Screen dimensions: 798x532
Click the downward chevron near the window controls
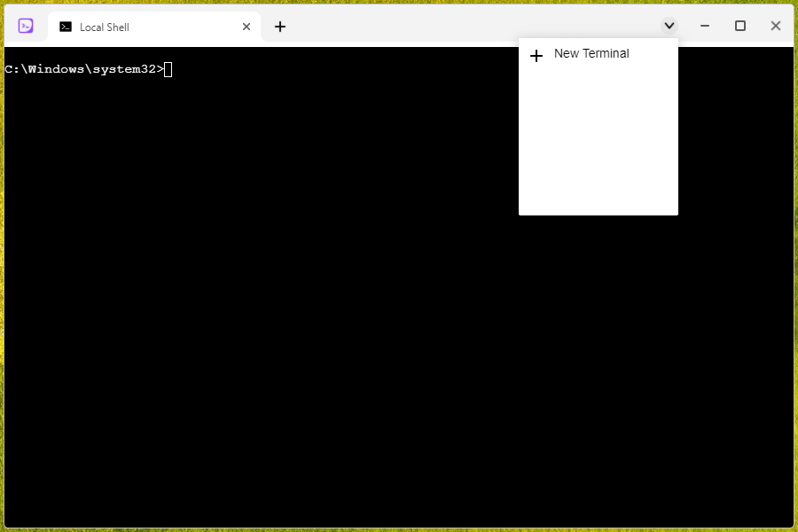[669, 26]
